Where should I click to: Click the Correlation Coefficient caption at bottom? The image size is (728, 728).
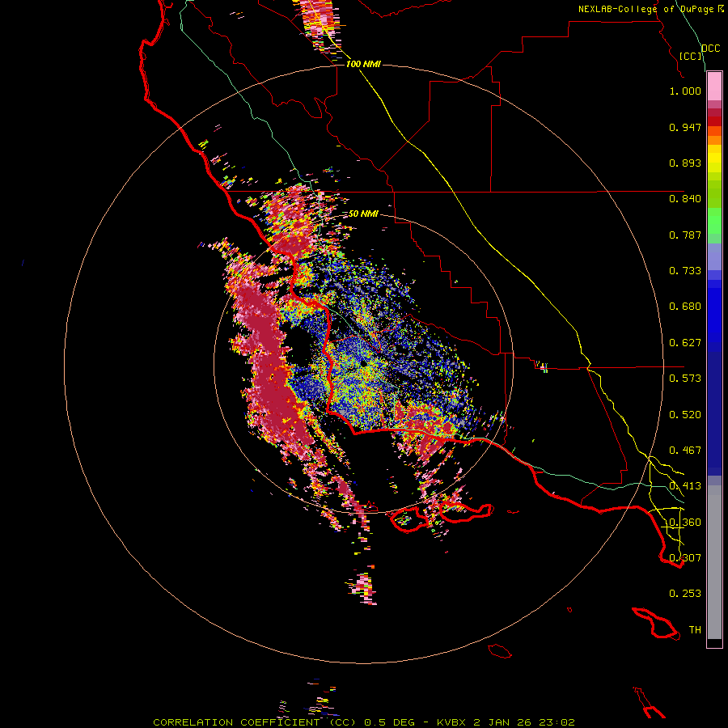pyautogui.click(x=363, y=722)
